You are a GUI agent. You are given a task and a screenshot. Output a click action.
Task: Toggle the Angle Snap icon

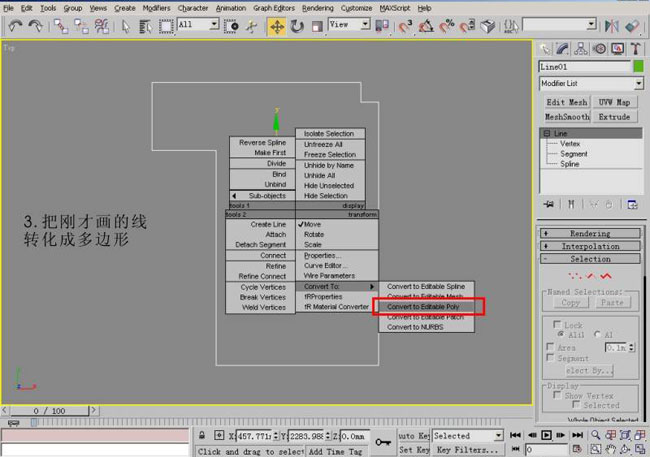click(x=426, y=26)
